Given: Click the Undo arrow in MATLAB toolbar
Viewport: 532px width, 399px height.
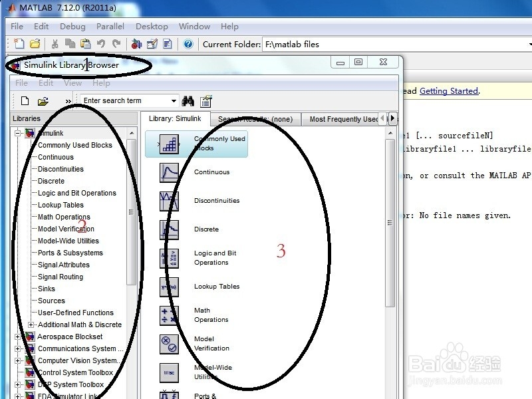Looking at the screenshot, I should point(101,43).
